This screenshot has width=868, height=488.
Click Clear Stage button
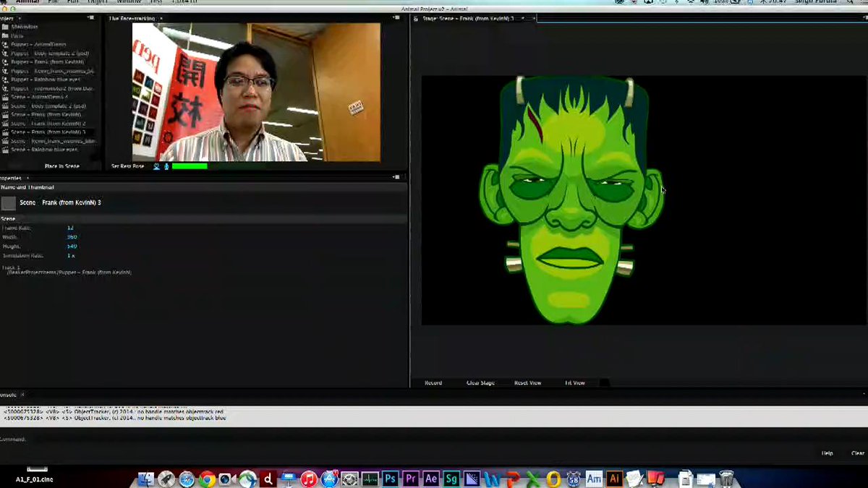(481, 382)
